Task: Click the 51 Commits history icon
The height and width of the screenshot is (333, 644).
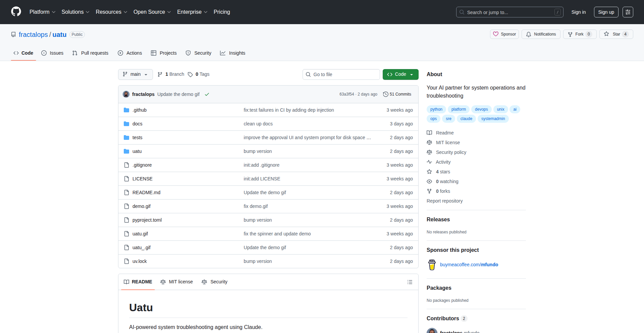Action: click(386, 94)
